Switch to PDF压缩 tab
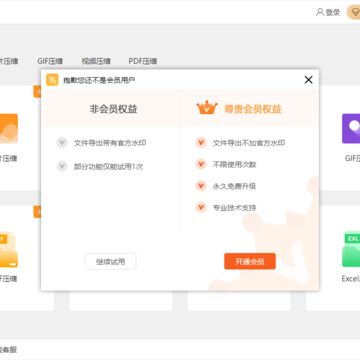 pyautogui.click(x=143, y=61)
